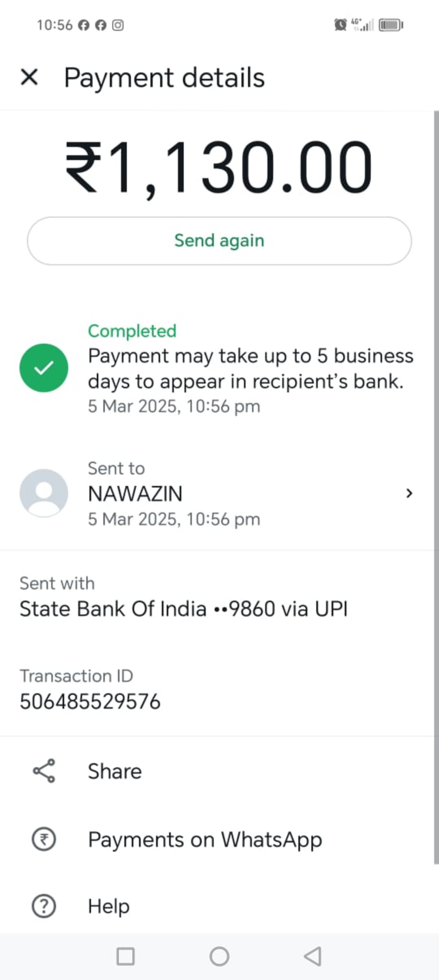Open Payments on WhatsApp
The height and width of the screenshot is (980, 439).
click(205, 839)
